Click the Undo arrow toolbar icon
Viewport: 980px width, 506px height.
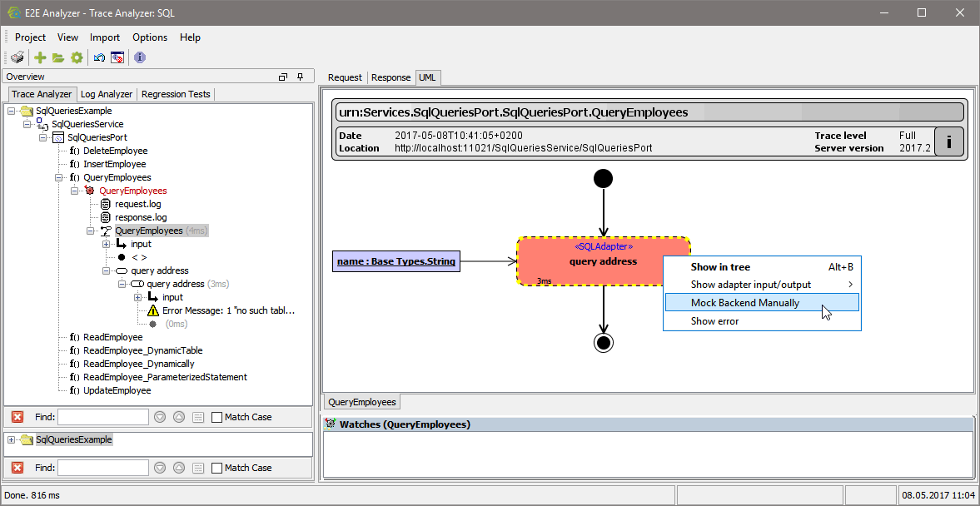98,57
